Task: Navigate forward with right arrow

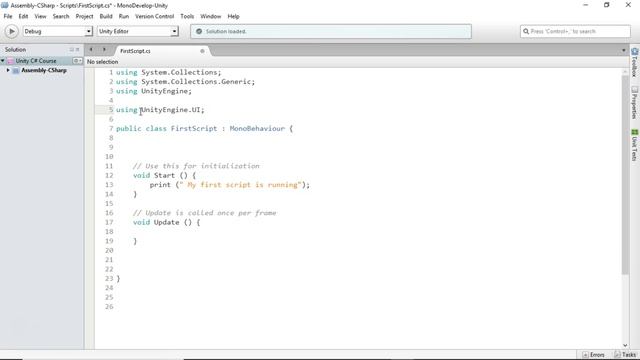Action: (x=104, y=50)
